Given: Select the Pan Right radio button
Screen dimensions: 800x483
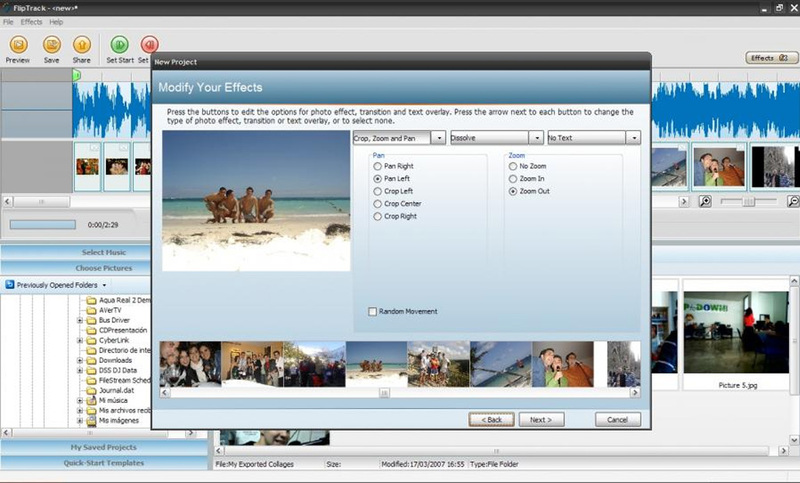Looking at the screenshot, I should pyautogui.click(x=378, y=166).
